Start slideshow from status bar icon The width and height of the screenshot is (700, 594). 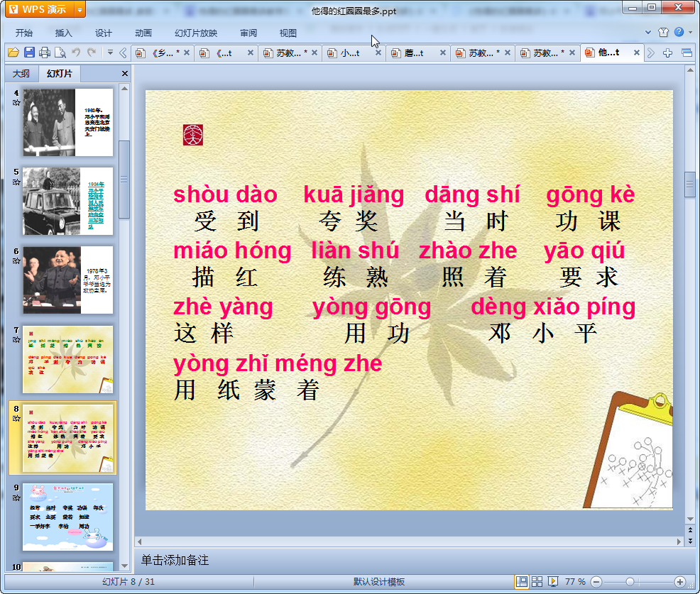tap(552, 581)
